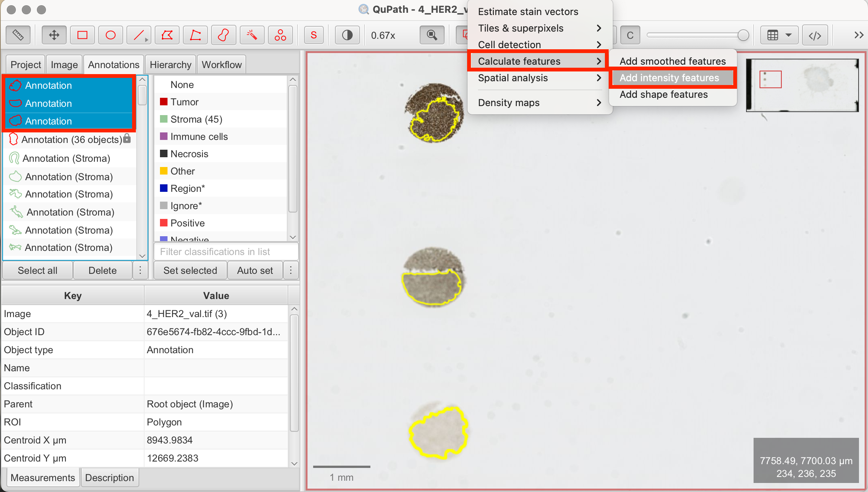The height and width of the screenshot is (492, 868).
Task: Select the Move tool
Action: 54,35
